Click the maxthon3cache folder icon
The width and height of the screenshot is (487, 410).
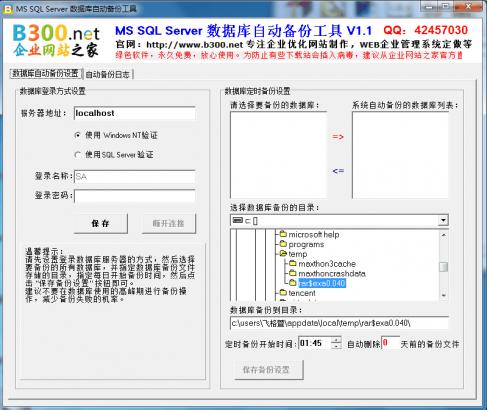tap(293, 263)
